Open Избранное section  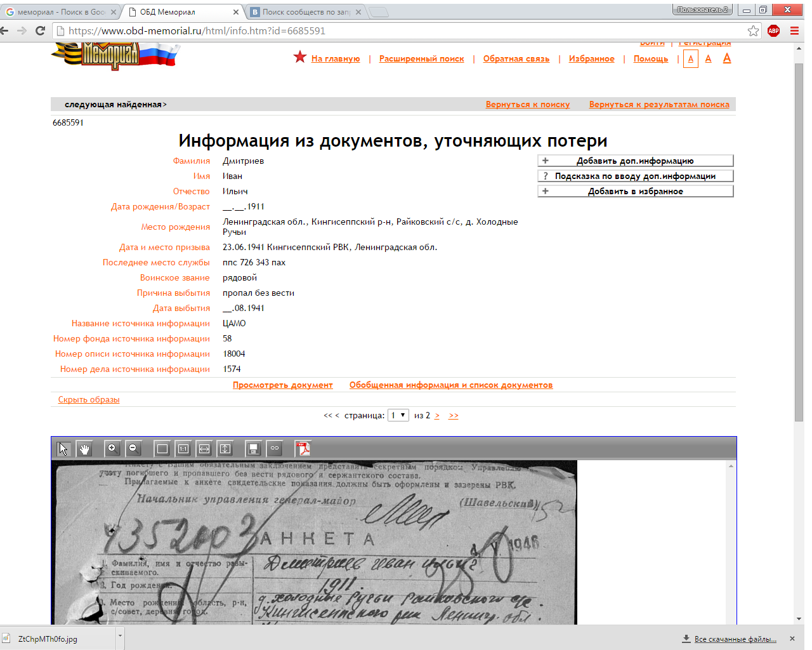592,59
